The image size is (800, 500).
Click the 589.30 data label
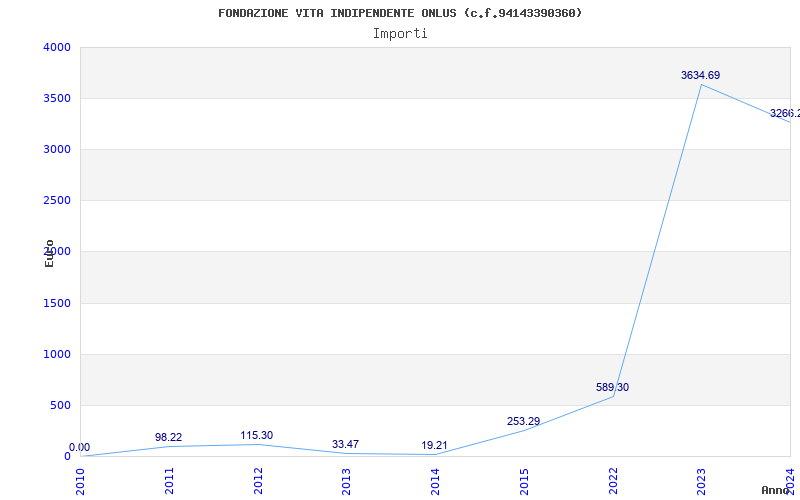point(612,387)
